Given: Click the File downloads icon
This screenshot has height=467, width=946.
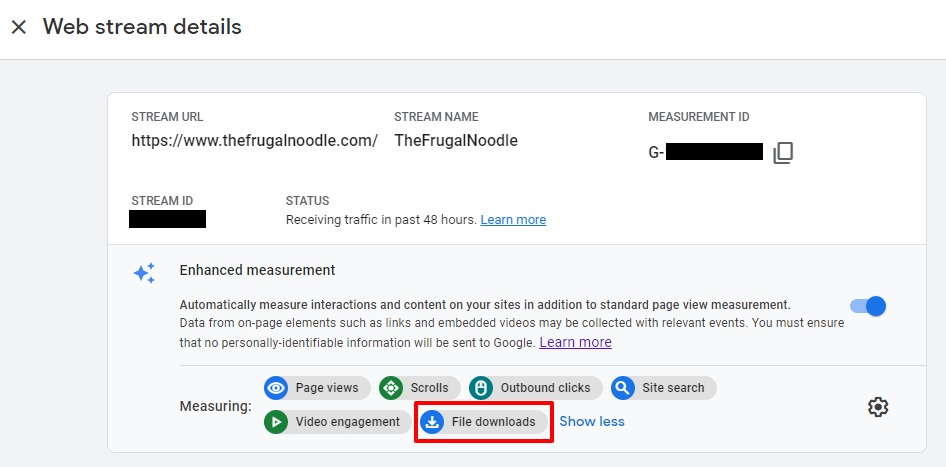Looking at the screenshot, I should pyautogui.click(x=432, y=422).
